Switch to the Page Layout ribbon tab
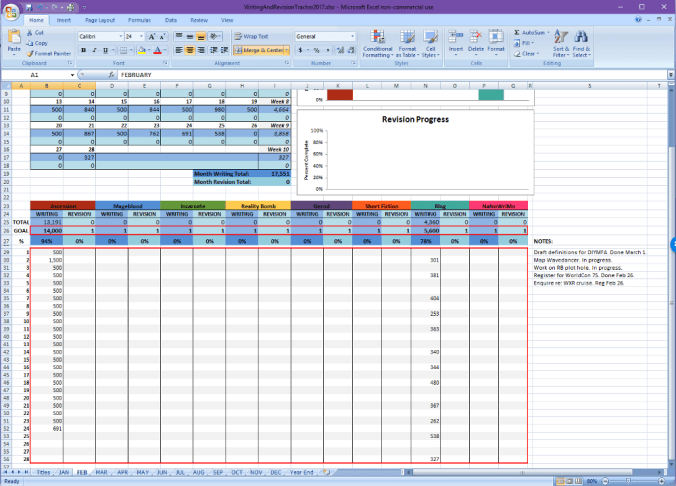 [x=99, y=20]
